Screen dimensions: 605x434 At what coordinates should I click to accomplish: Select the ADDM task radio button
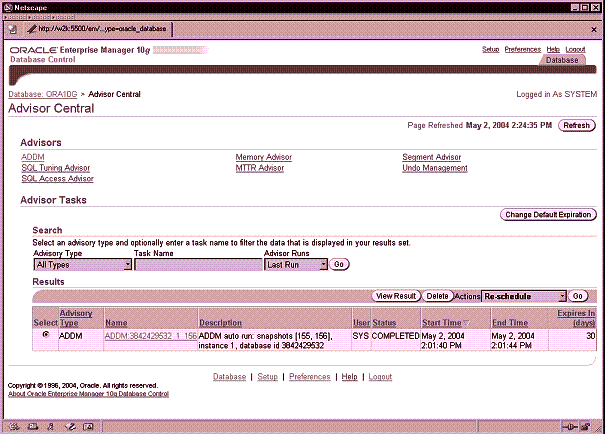46,334
